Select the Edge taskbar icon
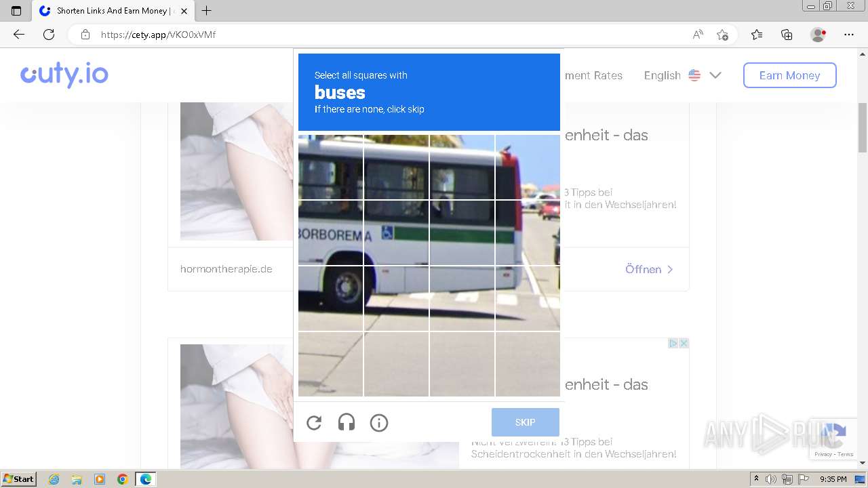 [146, 479]
